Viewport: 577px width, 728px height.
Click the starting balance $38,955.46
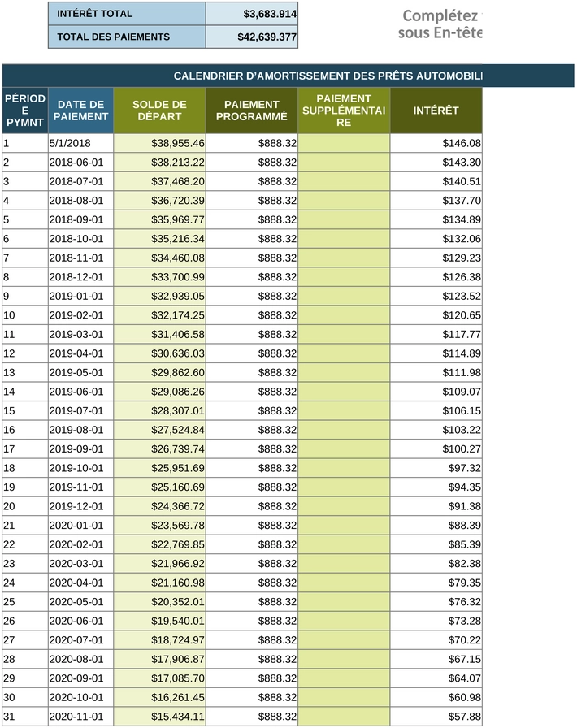(159, 143)
